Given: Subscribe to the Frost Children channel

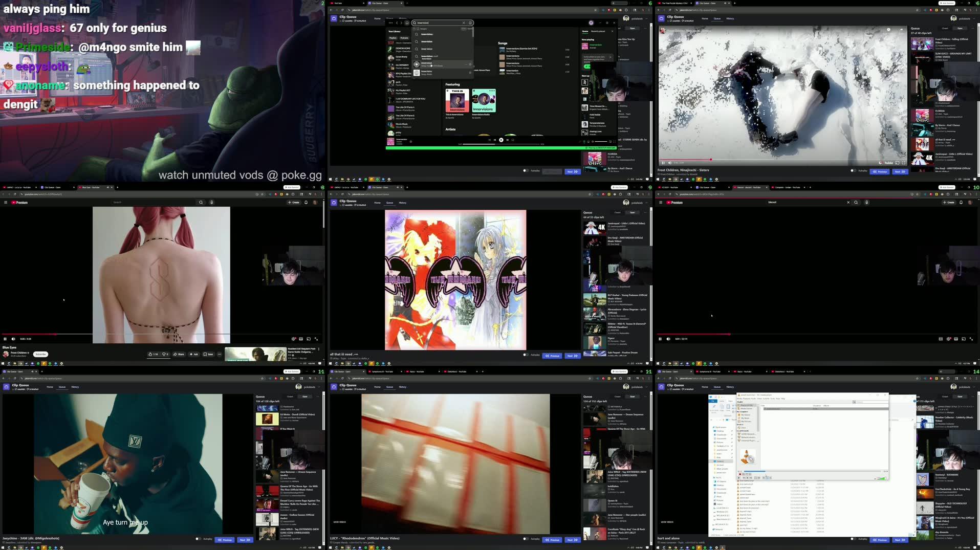Looking at the screenshot, I should click(40, 354).
